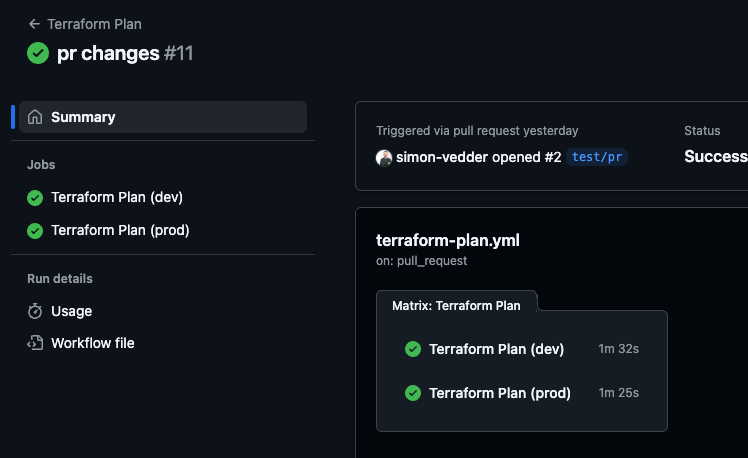Go back via the Terraform Plan link at the top
The image size is (748, 458).
(x=95, y=24)
